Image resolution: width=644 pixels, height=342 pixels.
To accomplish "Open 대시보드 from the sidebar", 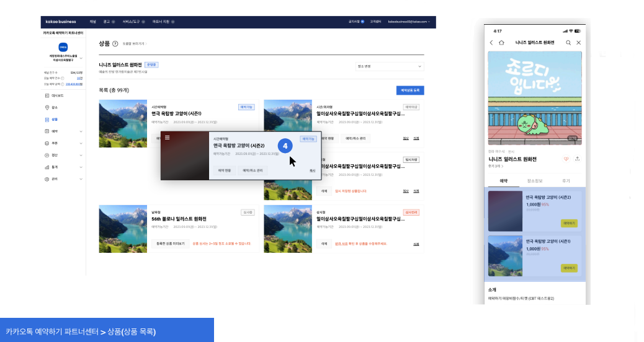I will tap(56, 96).
